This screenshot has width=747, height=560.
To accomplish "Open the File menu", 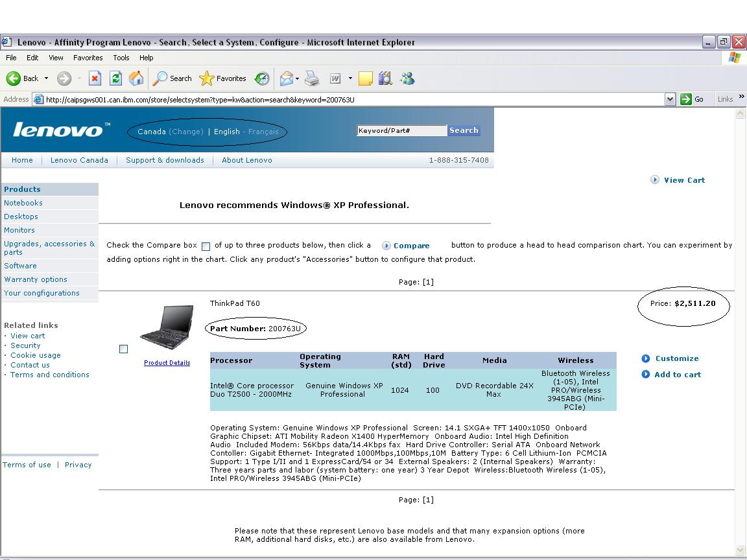I will (x=11, y=58).
